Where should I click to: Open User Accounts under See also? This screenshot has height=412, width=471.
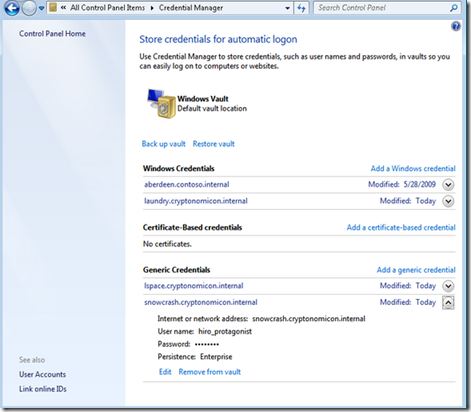[42, 374]
